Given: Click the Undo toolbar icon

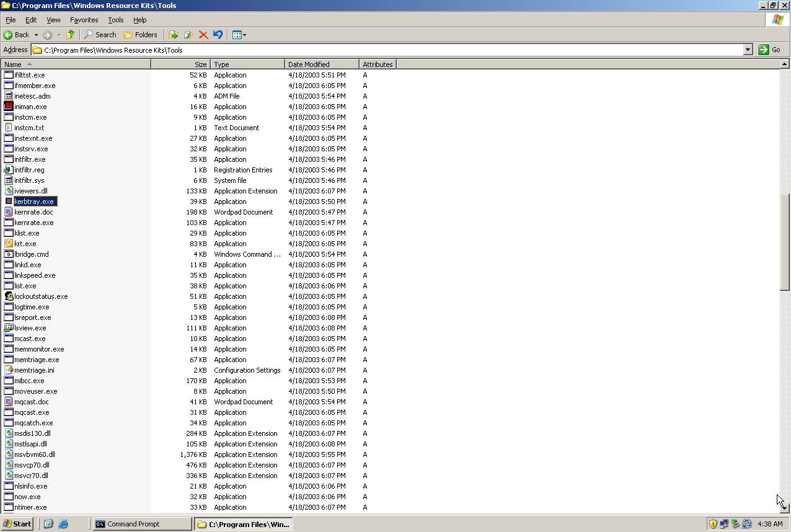Looking at the screenshot, I should coord(218,35).
